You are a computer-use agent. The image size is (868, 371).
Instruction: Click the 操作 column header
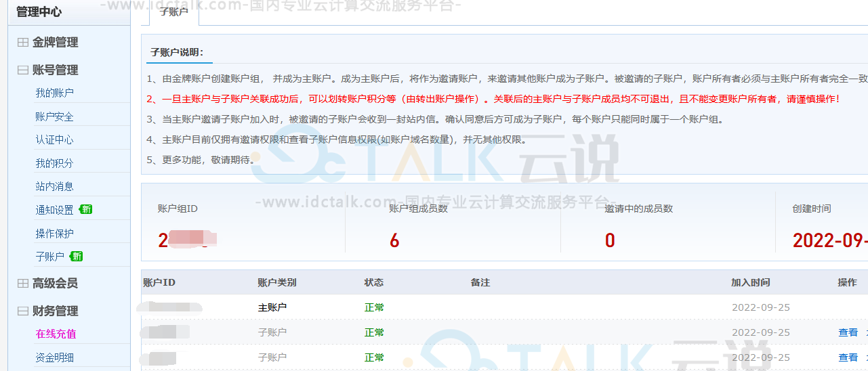point(848,282)
